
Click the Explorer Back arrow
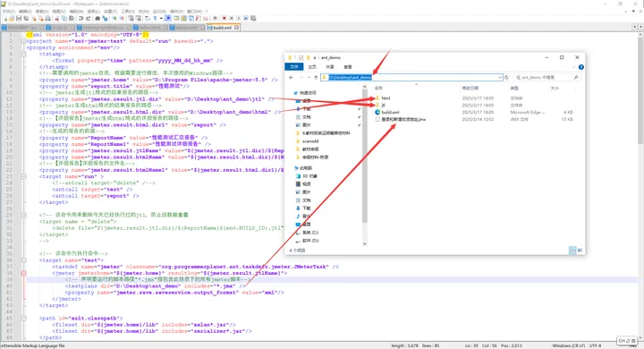click(x=292, y=77)
